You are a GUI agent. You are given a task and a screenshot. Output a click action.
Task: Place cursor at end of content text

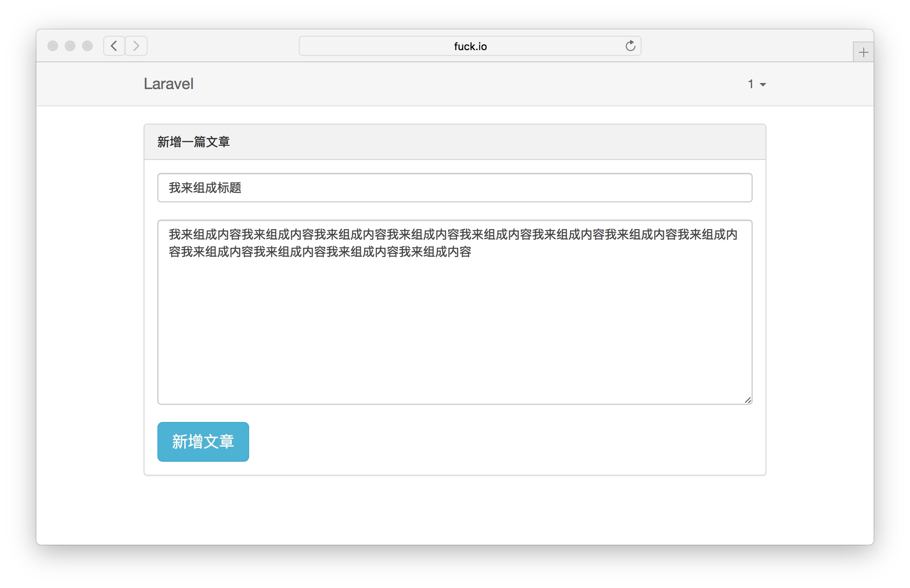472,252
